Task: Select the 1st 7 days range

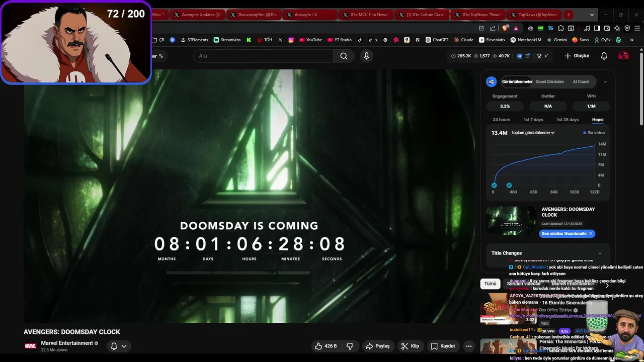Action: point(533,120)
